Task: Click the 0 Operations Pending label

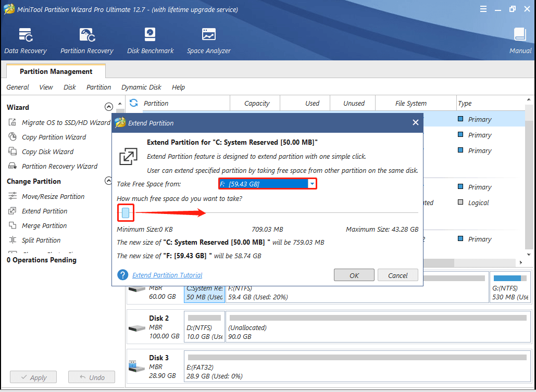Action: pyautogui.click(x=41, y=260)
